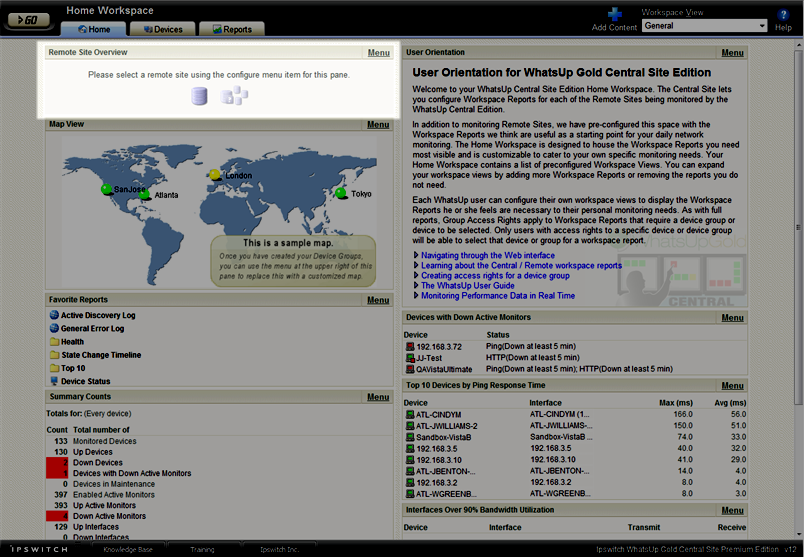Click the monitor icon beside ATL-CINDYM
This screenshot has height=557, width=804.
point(410,414)
